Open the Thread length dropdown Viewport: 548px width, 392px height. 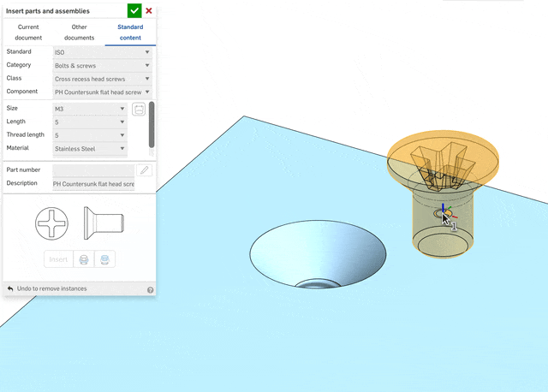pos(90,135)
